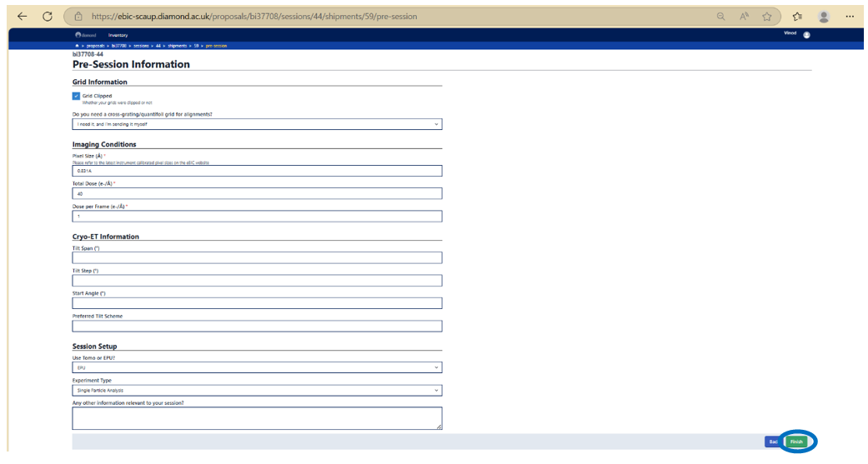Go to sessions in the breadcrumb
The width and height of the screenshot is (868, 464).
click(141, 46)
